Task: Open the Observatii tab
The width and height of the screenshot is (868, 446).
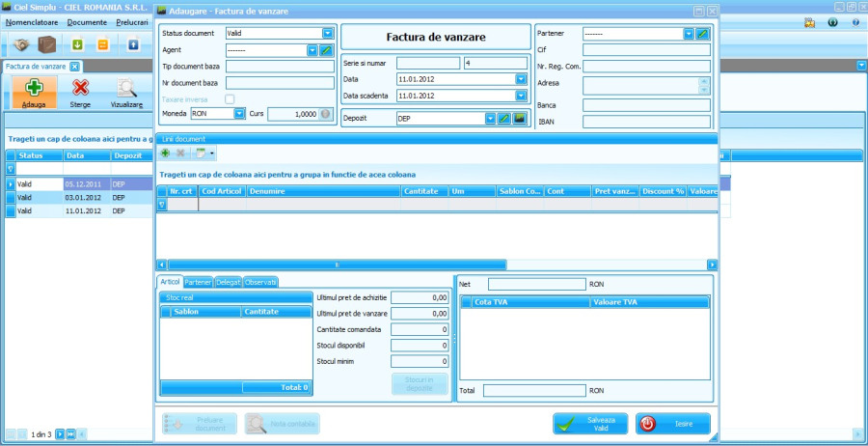Action: coord(260,282)
